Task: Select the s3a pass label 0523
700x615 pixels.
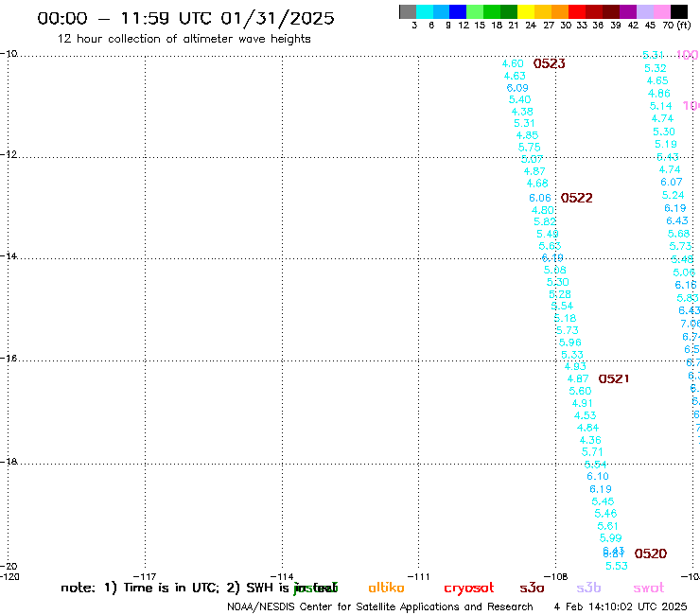Action: (x=549, y=63)
